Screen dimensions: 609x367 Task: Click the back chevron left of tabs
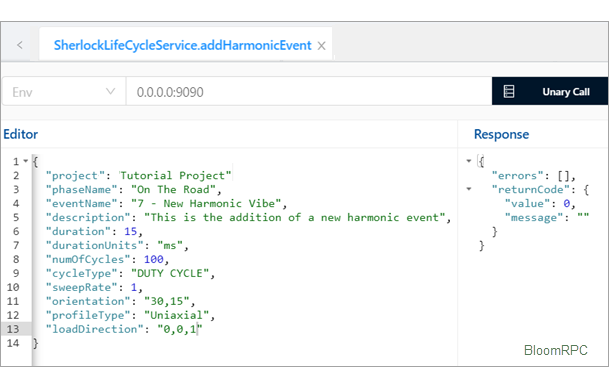[x=19, y=45]
